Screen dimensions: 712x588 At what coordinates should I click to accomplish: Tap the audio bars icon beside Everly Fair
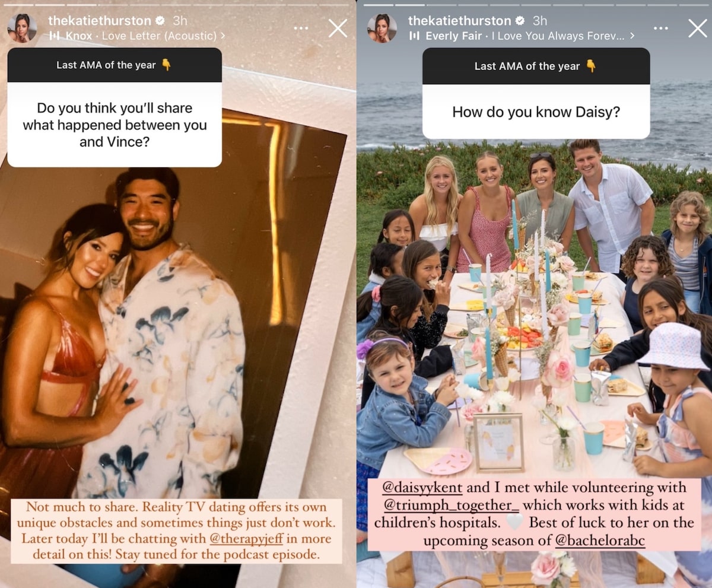414,36
